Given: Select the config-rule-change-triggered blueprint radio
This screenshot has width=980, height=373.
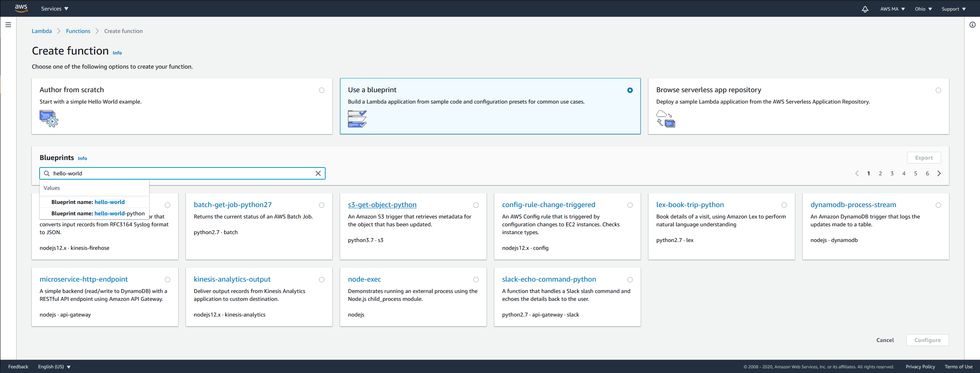Looking at the screenshot, I should (630, 205).
